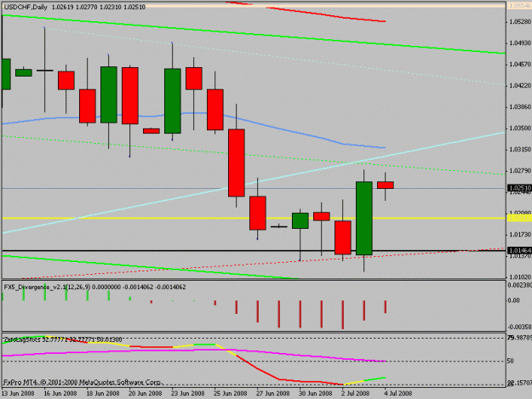This screenshot has width=532, height=399.
Task: Click the black 1.02510 current price tag
Action: click(x=519, y=188)
